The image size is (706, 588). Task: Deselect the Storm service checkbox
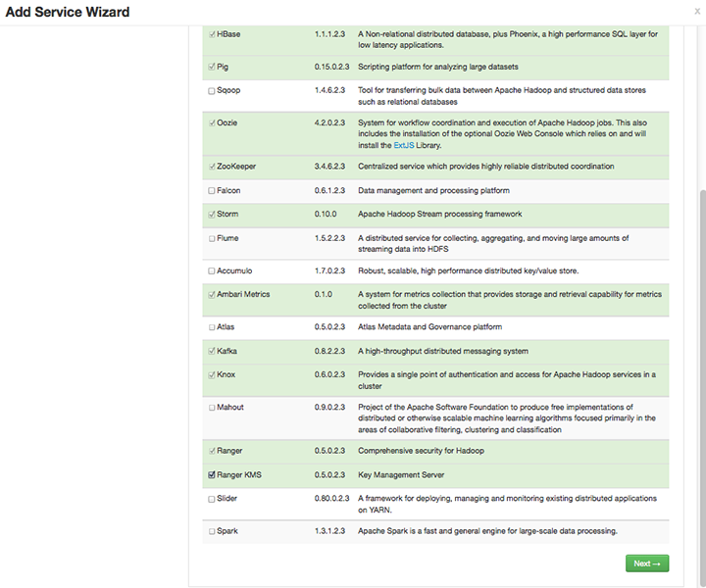212,215
